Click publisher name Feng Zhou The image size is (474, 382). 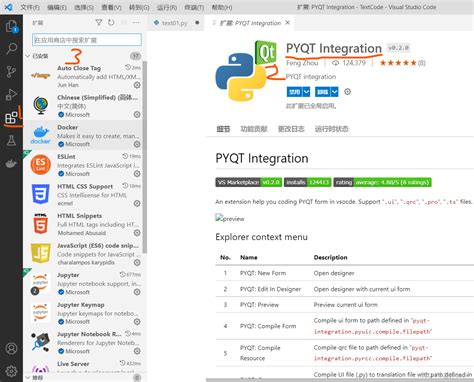[x=302, y=63]
